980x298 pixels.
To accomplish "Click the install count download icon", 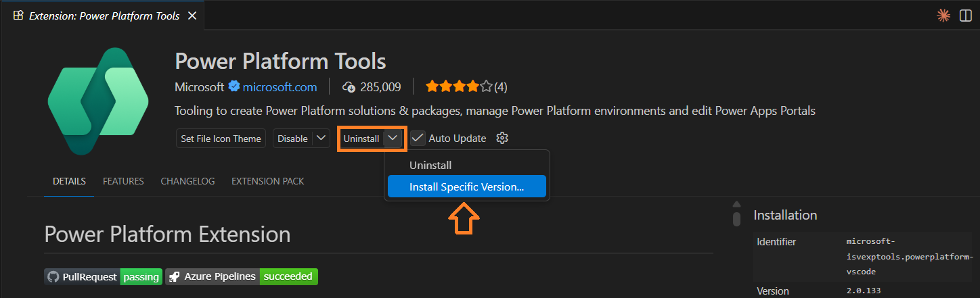I will (349, 87).
